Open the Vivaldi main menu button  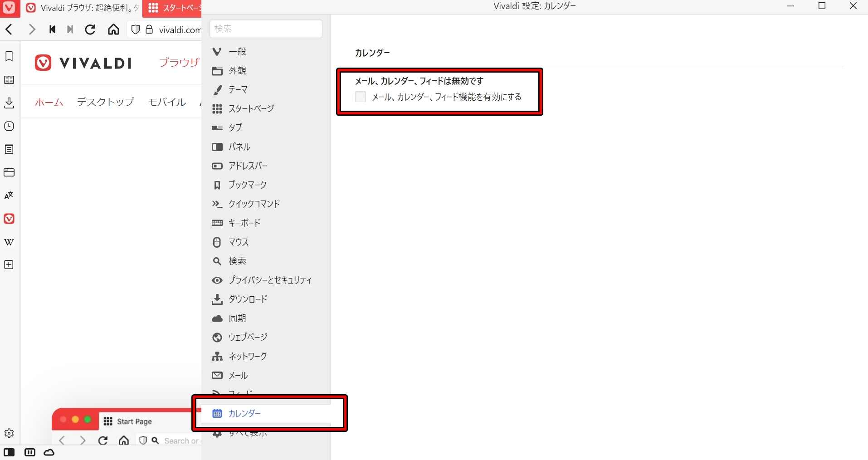pyautogui.click(x=9, y=8)
